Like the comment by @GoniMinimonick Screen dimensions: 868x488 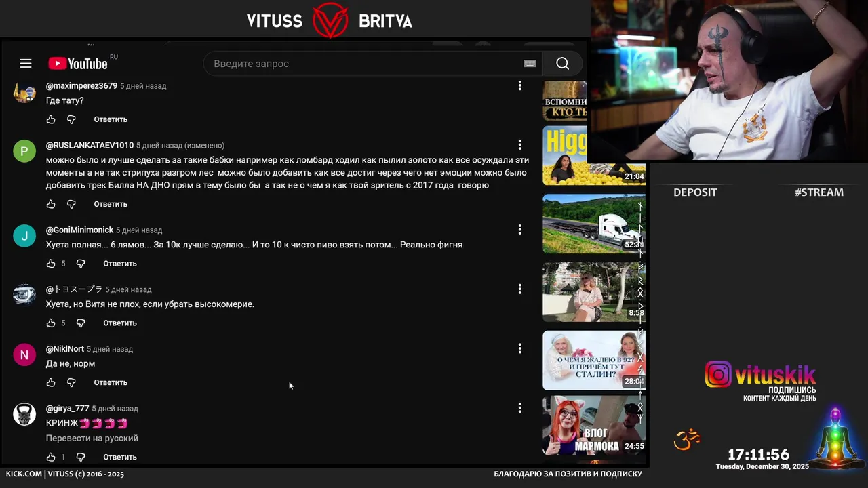[51, 264]
